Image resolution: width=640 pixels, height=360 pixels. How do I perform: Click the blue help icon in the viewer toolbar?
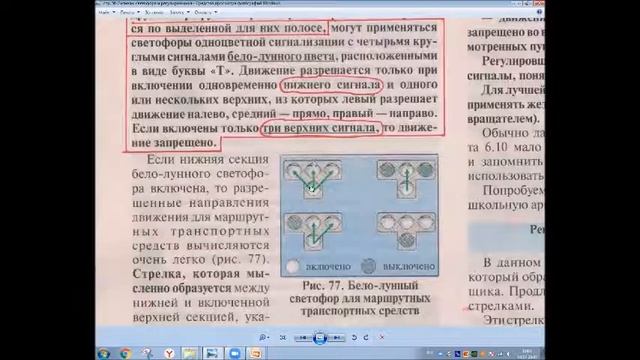pos(539,12)
